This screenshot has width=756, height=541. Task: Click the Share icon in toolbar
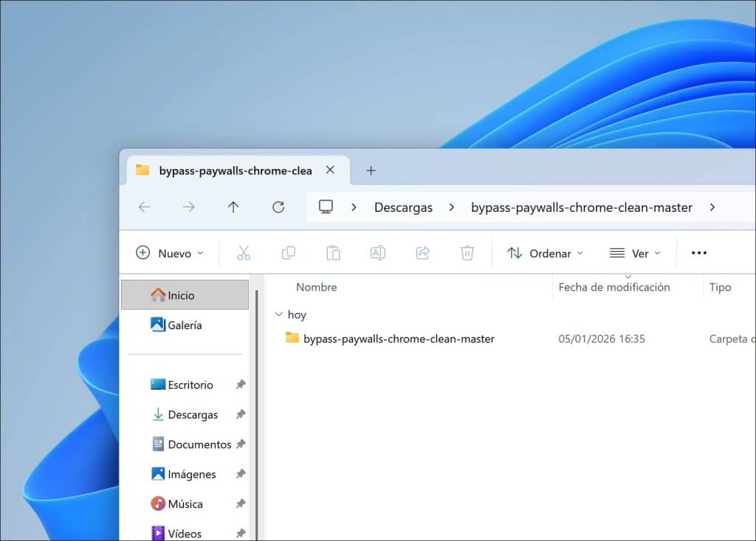click(422, 253)
